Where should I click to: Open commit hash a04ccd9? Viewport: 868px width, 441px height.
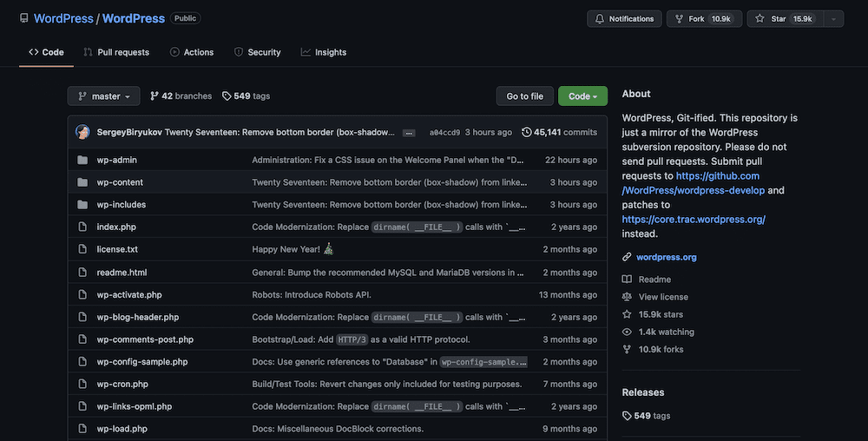click(x=444, y=132)
